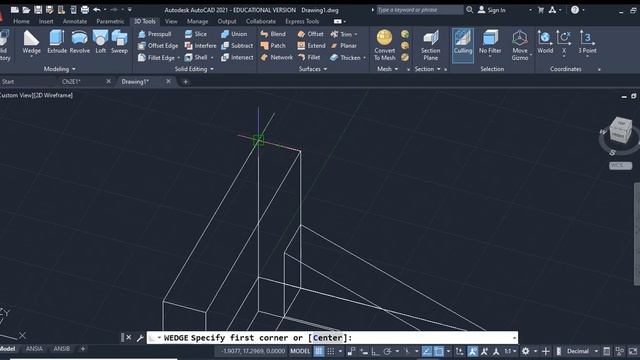Use the Slice solid tool

coord(196,34)
